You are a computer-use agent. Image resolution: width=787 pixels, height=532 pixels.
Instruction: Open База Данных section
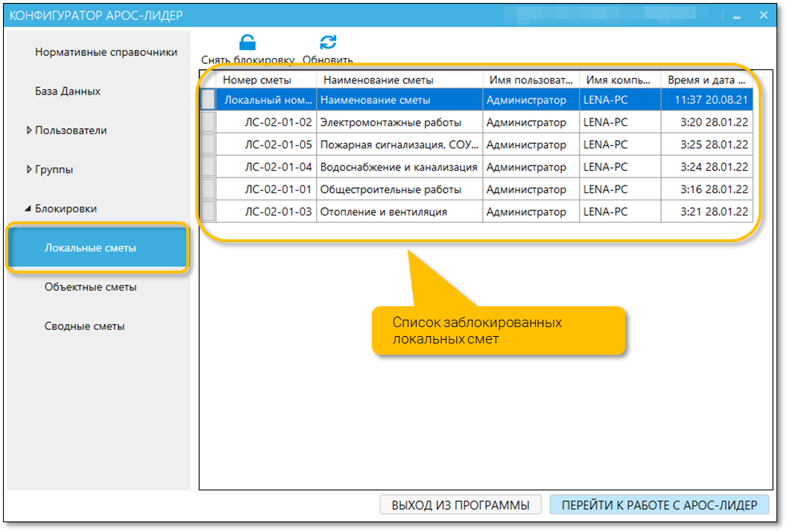pos(68,92)
